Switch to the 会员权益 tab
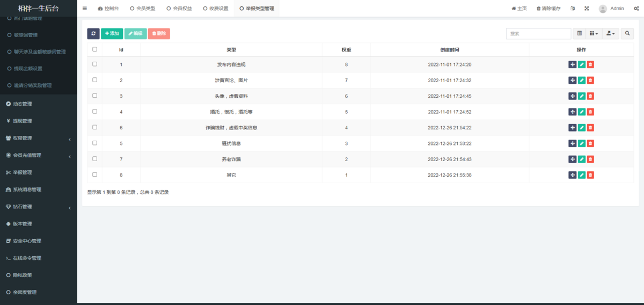Screen dimensions: 644x305 [x=179, y=9]
